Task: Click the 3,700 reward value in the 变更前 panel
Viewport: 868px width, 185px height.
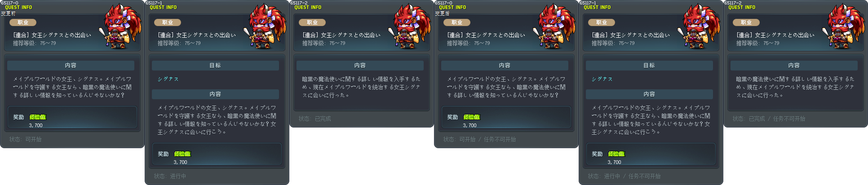Action: coord(36,125)
